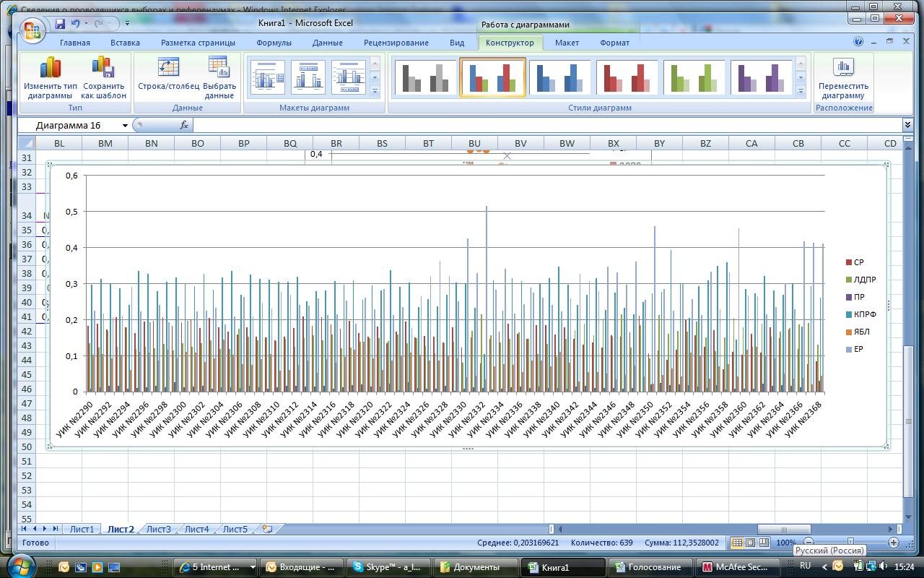Screen dimensions: 924x578
Task: Select the ЛДПР legend entry
Action: tap(860, 280)
